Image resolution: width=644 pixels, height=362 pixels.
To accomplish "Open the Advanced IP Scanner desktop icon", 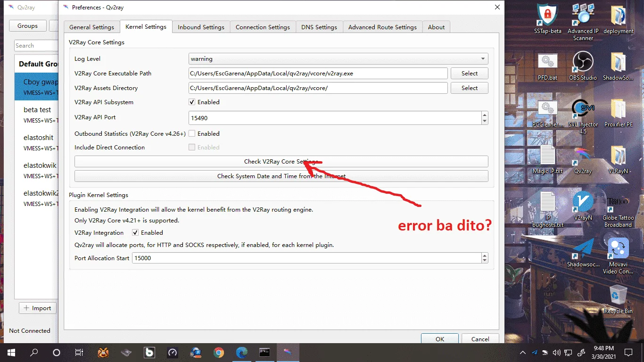I will click(583, 21).
